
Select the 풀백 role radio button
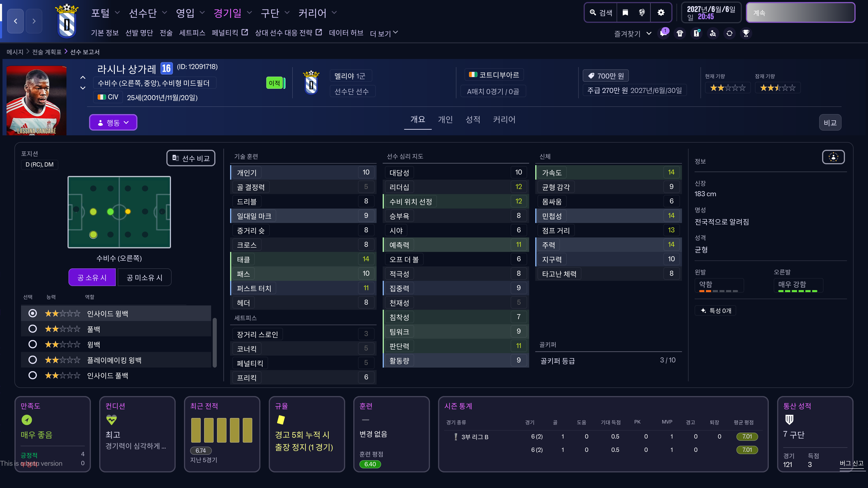tap(32, 329)
